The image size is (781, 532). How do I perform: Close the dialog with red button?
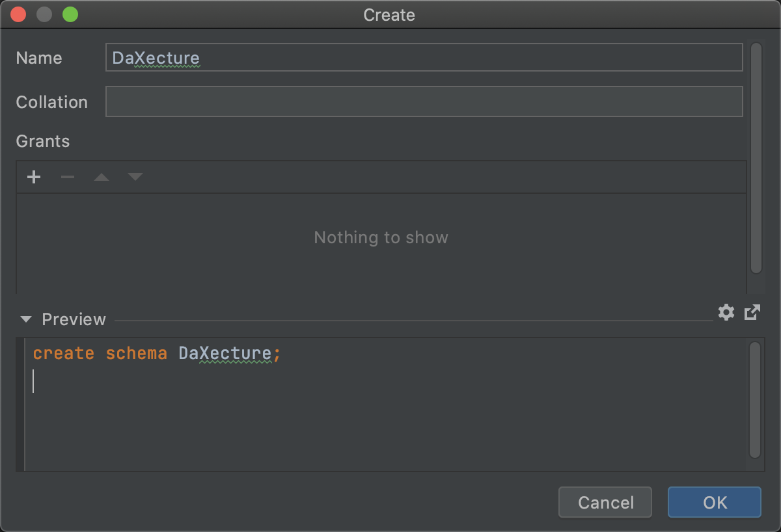pos(18,14)
